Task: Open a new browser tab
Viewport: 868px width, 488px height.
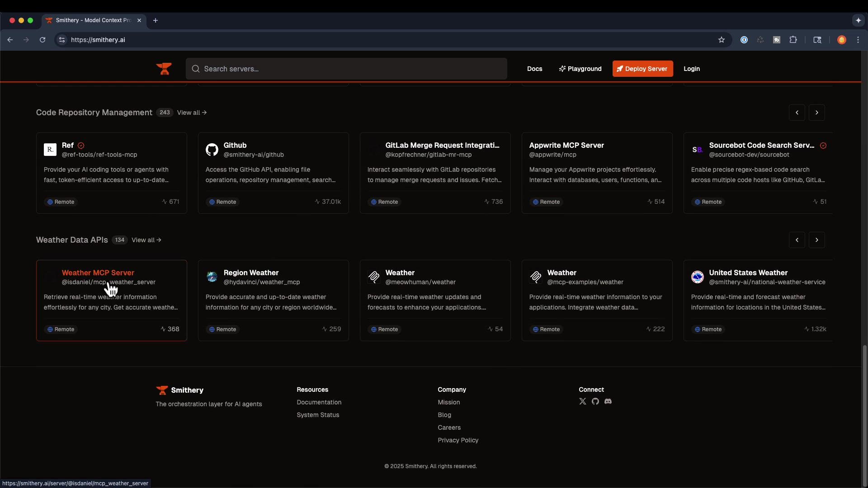Action: pos(156,20)
